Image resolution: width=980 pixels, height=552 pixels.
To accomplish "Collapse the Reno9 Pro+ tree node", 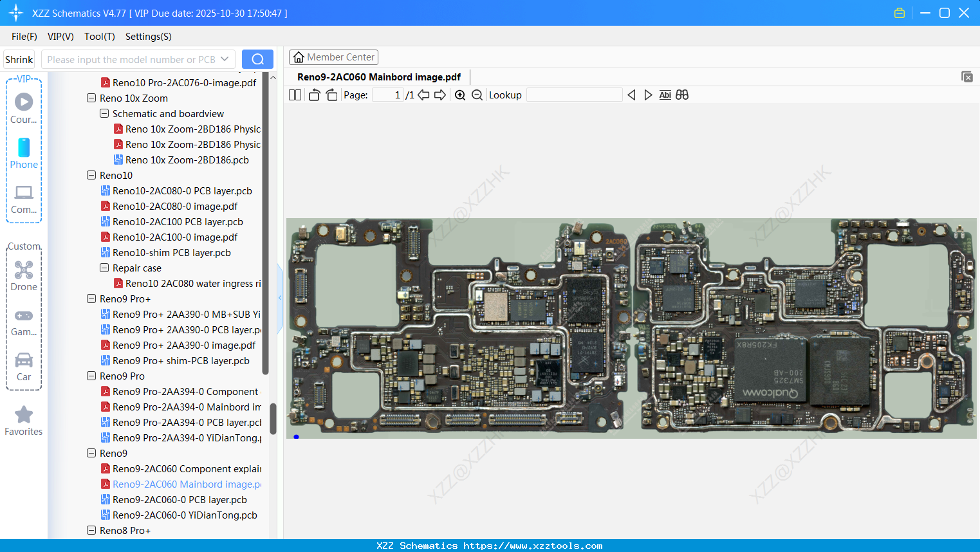I will tap(91, 299).
